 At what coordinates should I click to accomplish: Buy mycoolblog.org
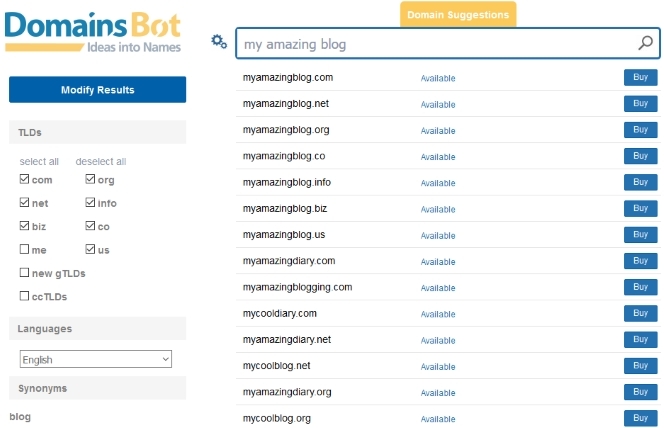pyautogui.click(x=640, y=418)
